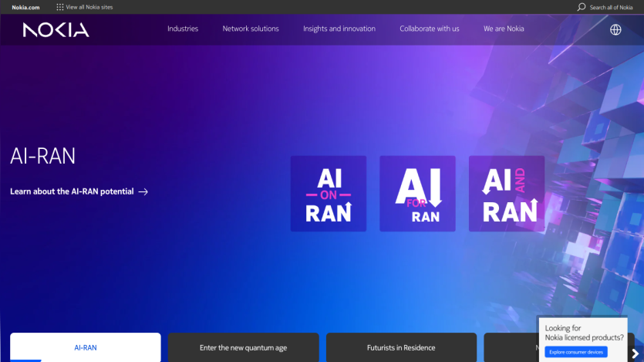
Task: Click Search all of Nokia field
Action: click(611, 8)
